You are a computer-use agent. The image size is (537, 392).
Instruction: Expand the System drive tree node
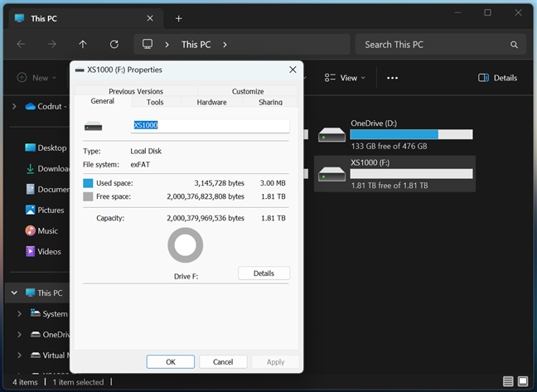point(20,313)
